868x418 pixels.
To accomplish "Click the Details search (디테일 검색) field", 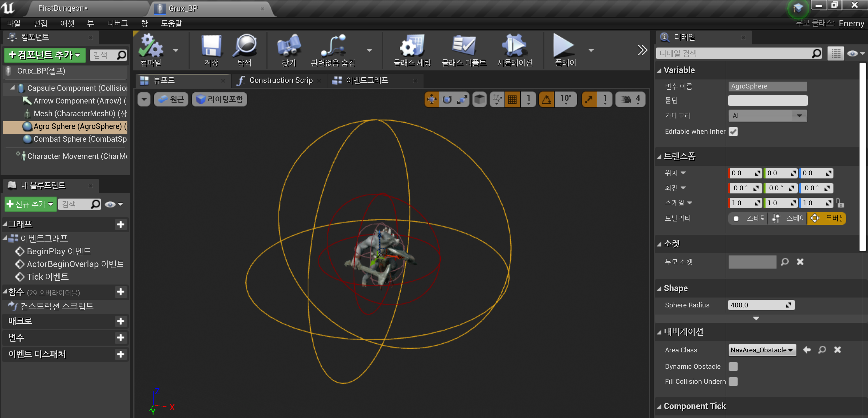I will [x=739, y=53].
